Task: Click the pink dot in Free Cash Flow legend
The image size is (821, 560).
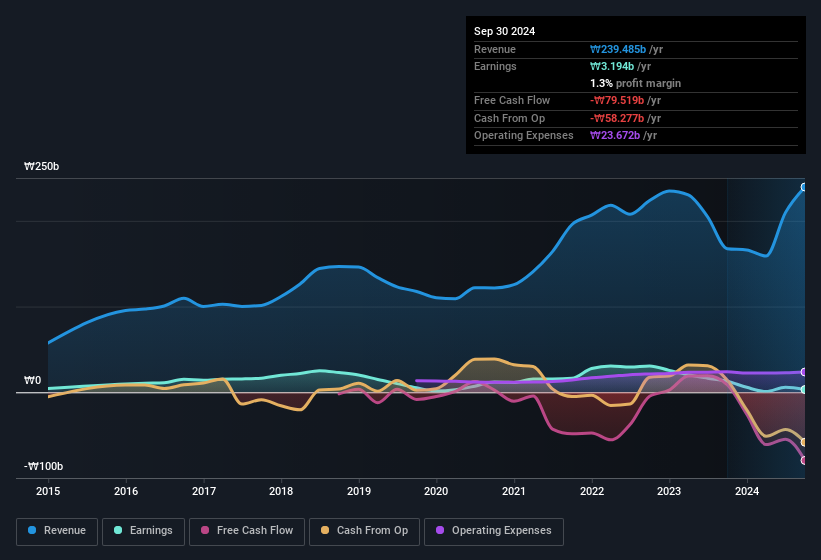Action: 205,530
